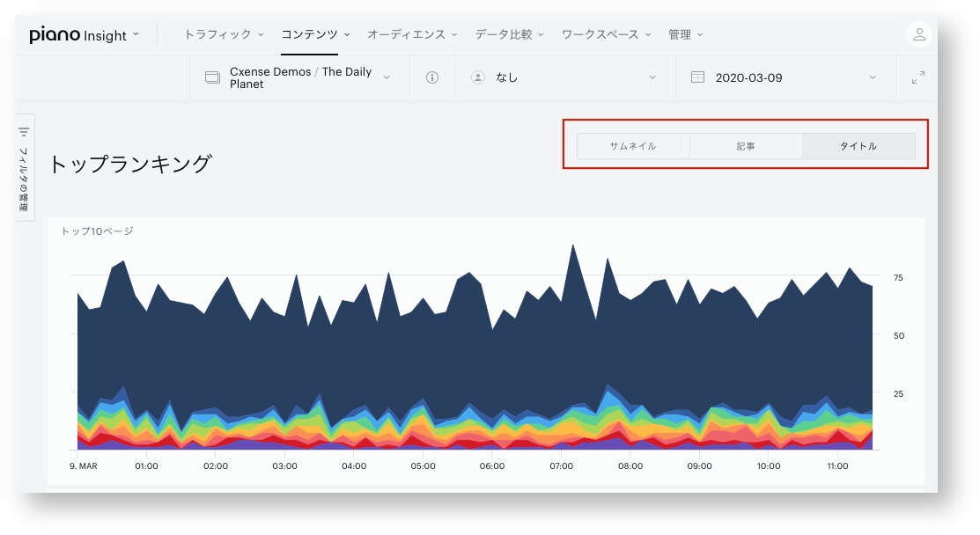This screenshot has width=980, height=535.
Task: Click the segment person icon beside なし
Action: tap(478, 77)
